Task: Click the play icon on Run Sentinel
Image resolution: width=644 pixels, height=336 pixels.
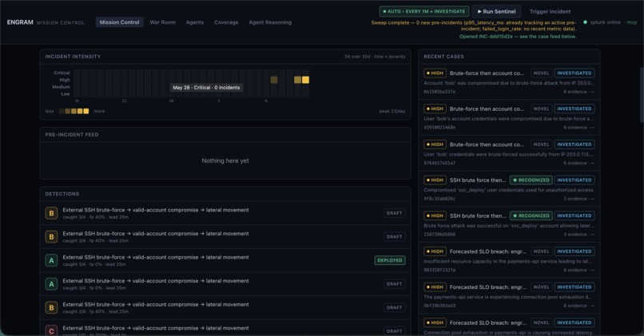Action: tap(479, 11)
